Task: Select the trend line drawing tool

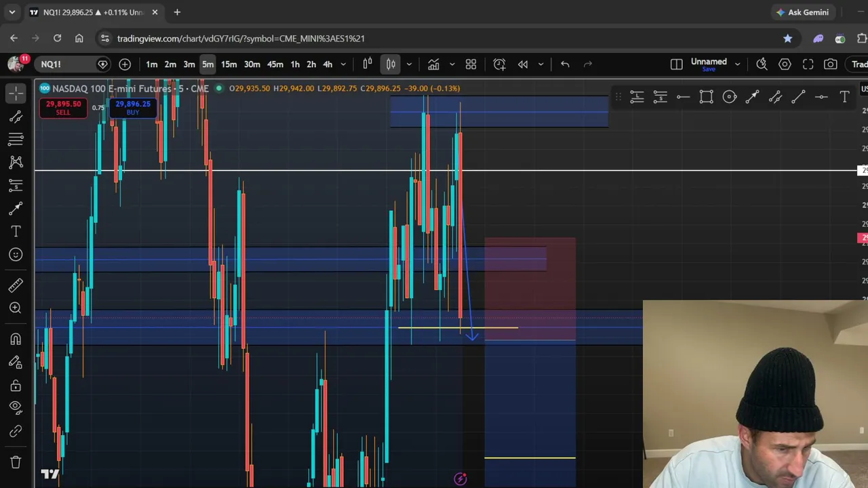Action: 16,117
